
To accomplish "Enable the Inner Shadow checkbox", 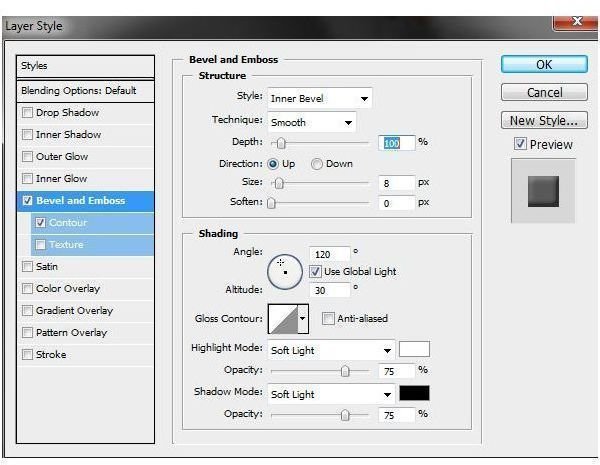I will pyautogui.click(x=27, y=135).
